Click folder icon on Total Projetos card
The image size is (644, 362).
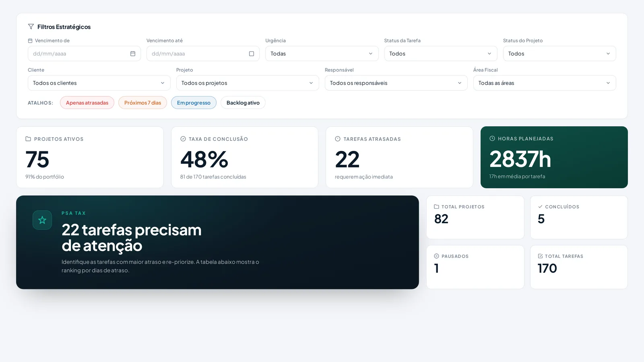point(437,207)
